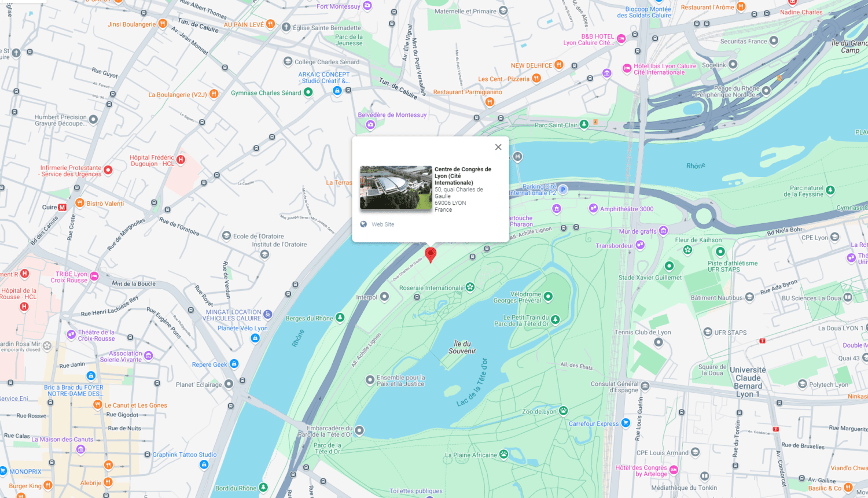The width and height of the screenshot is (868, 498).
Task: Click the Bistrò Valenti restaurant icon
Action: point(80,203)
